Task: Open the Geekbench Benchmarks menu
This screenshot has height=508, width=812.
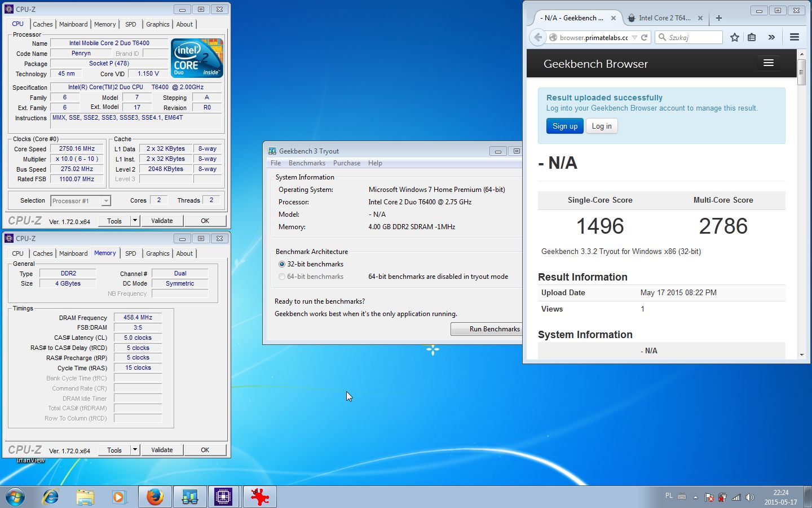Action: click(307, 163)
